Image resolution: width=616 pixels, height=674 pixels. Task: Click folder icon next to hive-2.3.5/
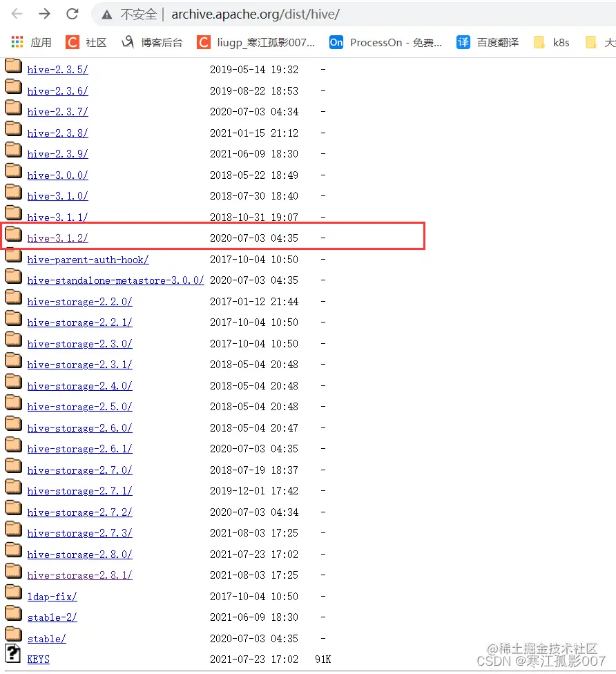pyautogui.click(x=13, y=66)
